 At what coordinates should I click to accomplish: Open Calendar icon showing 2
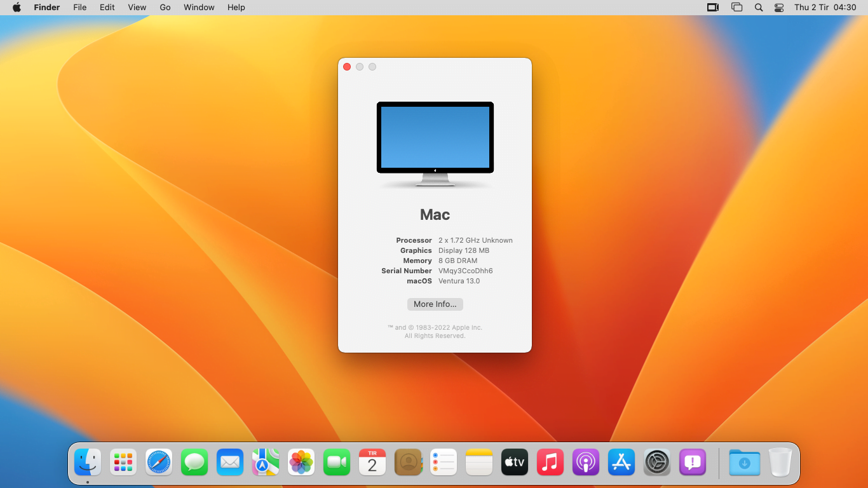click(372, 462)
